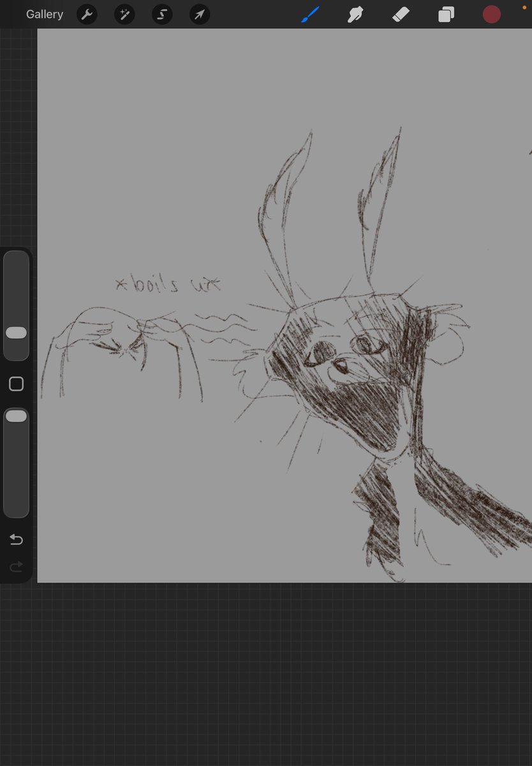Screen dimensions: 532x766
Task: Adjust the brush size slider
Action: pos(16,305)
